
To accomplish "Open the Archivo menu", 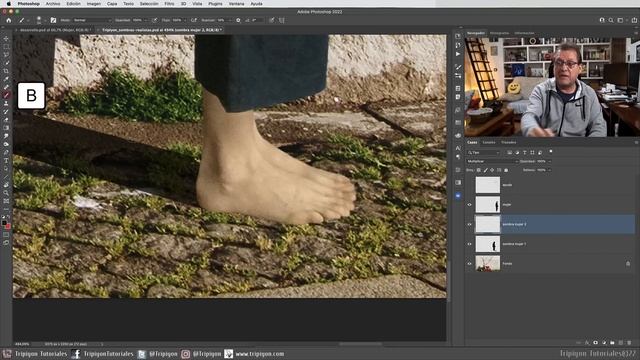I will (53, 4).
